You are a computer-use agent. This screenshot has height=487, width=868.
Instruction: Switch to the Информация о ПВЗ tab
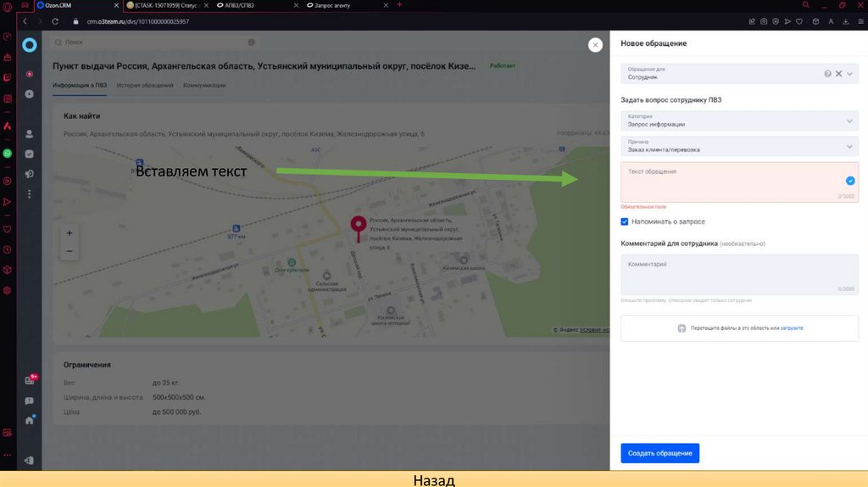click(x=80, y=86)
